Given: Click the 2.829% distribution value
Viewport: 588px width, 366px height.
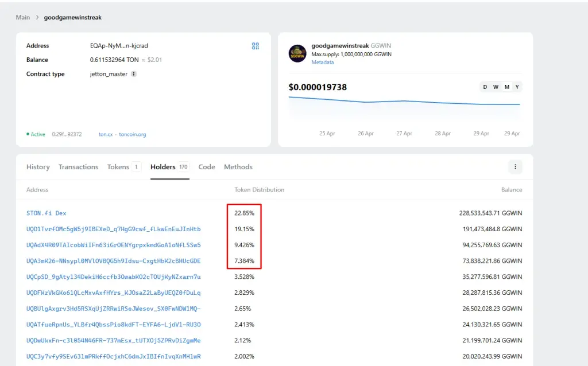Looking at the screenshot, I should pyautogui.click(x=244, y=293).
